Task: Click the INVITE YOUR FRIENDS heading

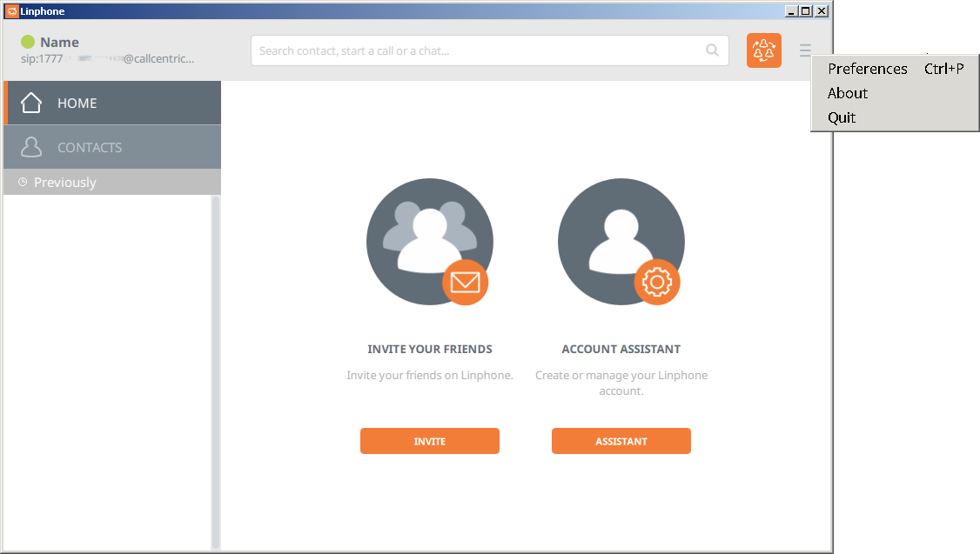Action: pyautogui.click(x=430, y=349)
